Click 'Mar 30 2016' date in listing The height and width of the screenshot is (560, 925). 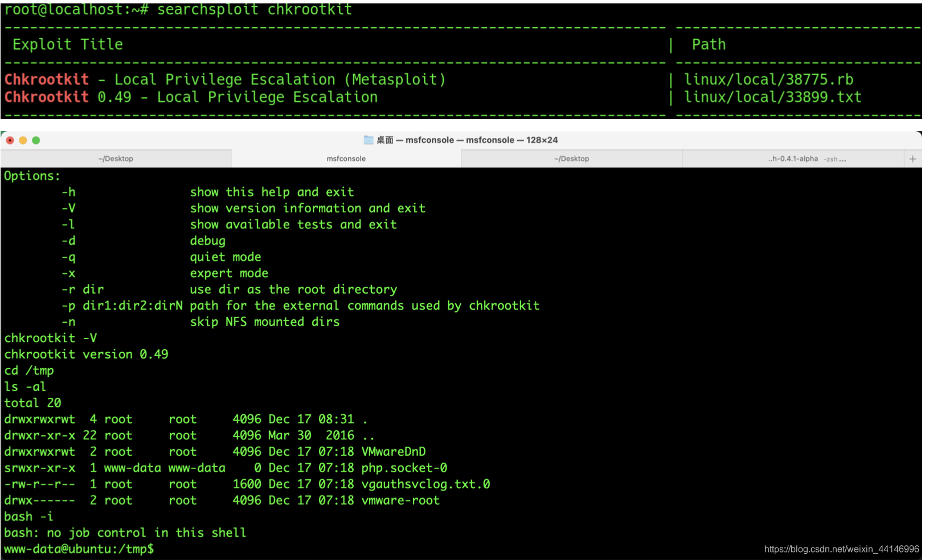click(x=311, y=435)
